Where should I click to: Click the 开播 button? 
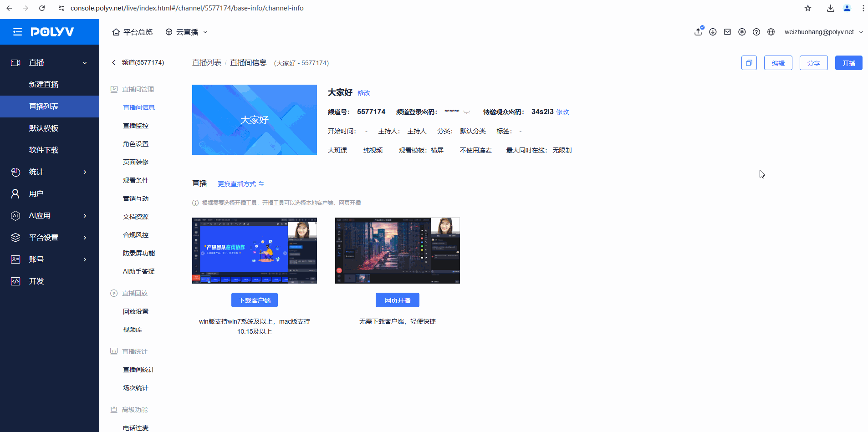848,63
